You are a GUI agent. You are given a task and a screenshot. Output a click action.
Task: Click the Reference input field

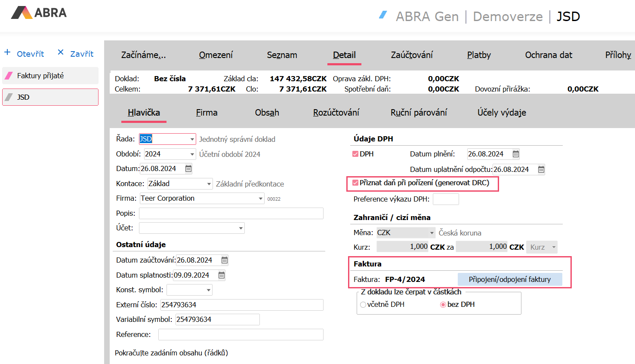241,335
